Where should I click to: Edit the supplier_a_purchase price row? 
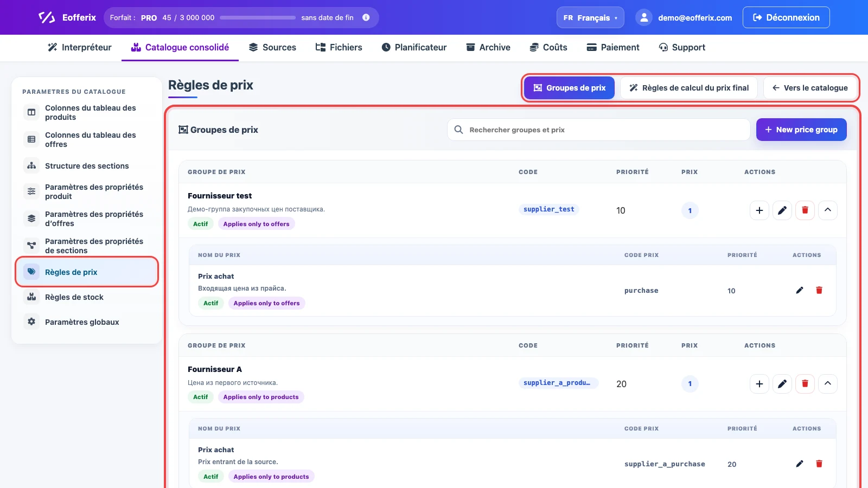(800, 464)
